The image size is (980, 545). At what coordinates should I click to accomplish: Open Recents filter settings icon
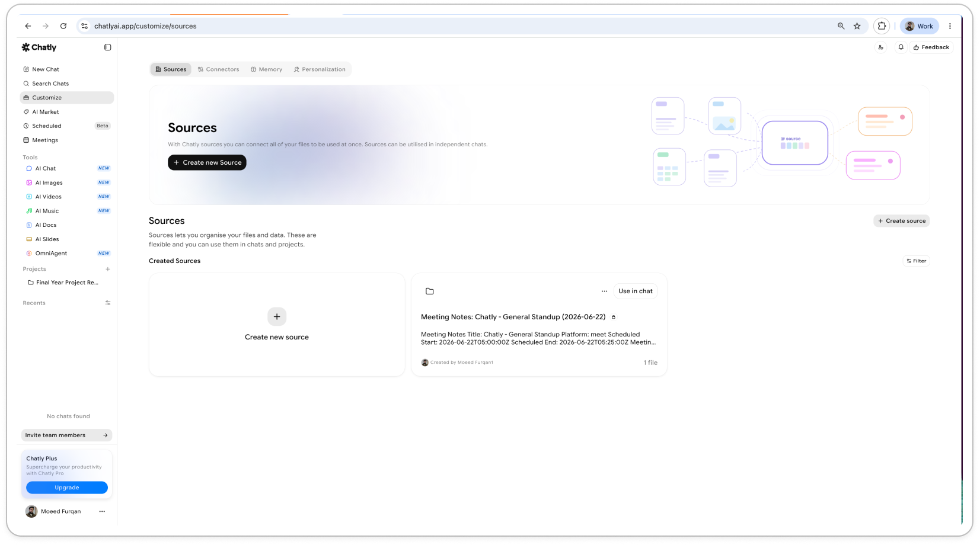coord(108,303)
